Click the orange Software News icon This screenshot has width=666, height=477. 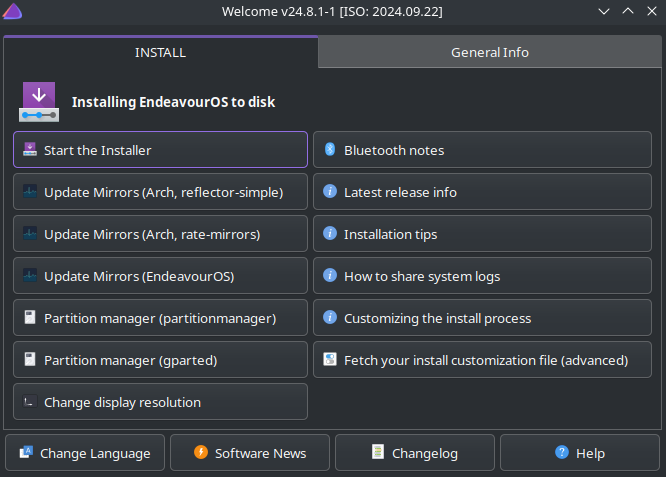pos(201,453)
